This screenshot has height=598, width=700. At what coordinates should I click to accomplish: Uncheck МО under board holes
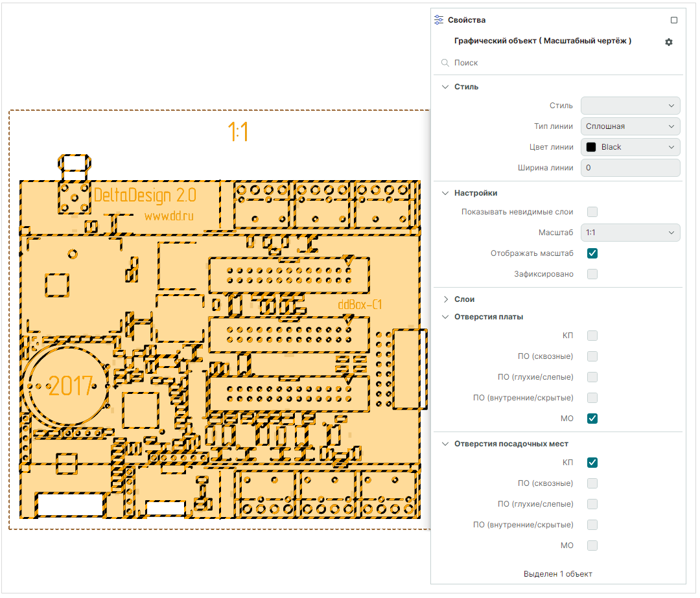click(592, 419)
